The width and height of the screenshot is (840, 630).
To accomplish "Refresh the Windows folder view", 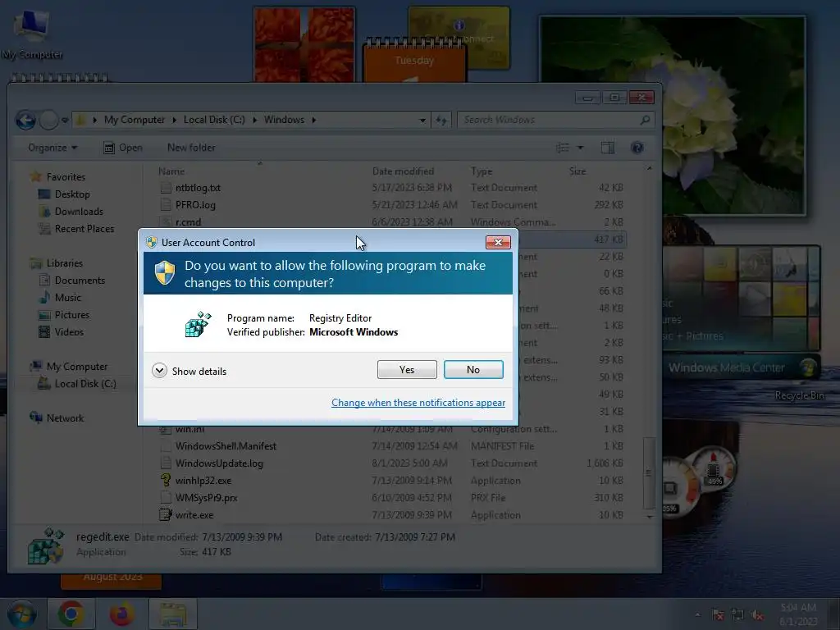I will 441,120.
